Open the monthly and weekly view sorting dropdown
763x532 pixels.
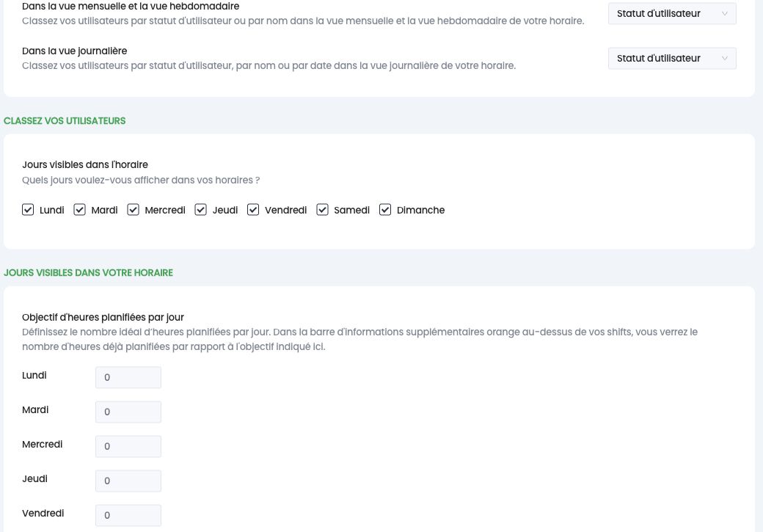tap(672, 14)
